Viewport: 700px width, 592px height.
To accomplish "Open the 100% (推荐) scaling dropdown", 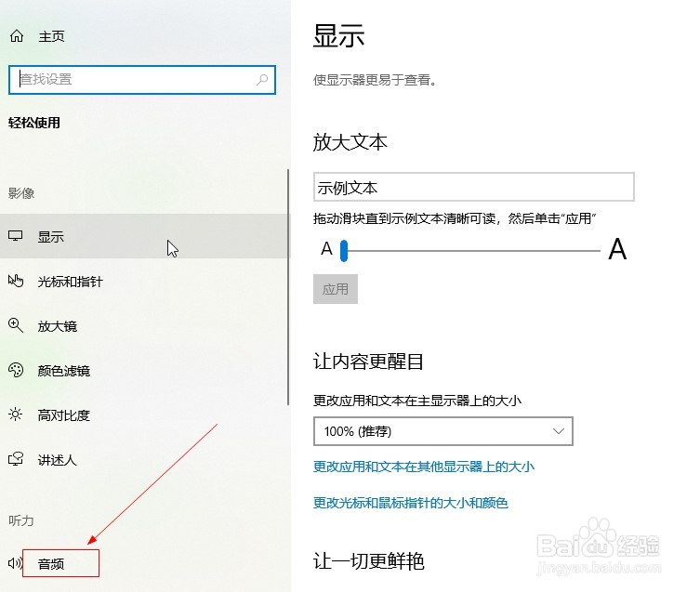I will 443,431.
